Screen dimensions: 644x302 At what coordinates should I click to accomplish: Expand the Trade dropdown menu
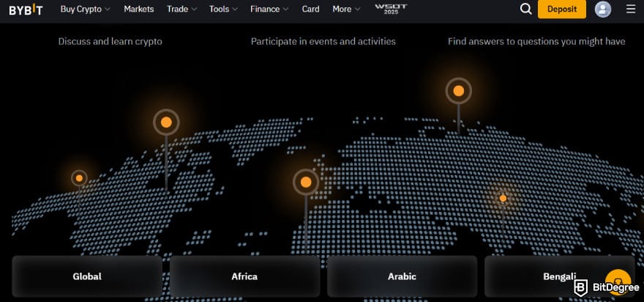182,9
